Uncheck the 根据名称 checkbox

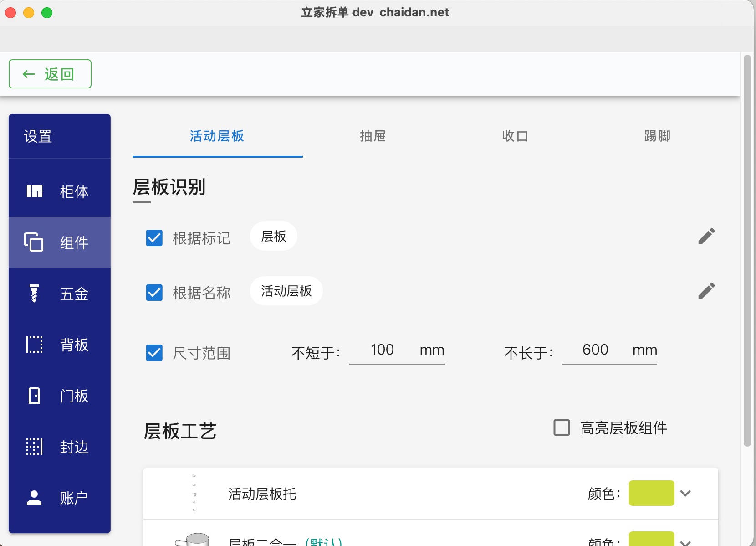pyautogui.click(x=154, y=292)
